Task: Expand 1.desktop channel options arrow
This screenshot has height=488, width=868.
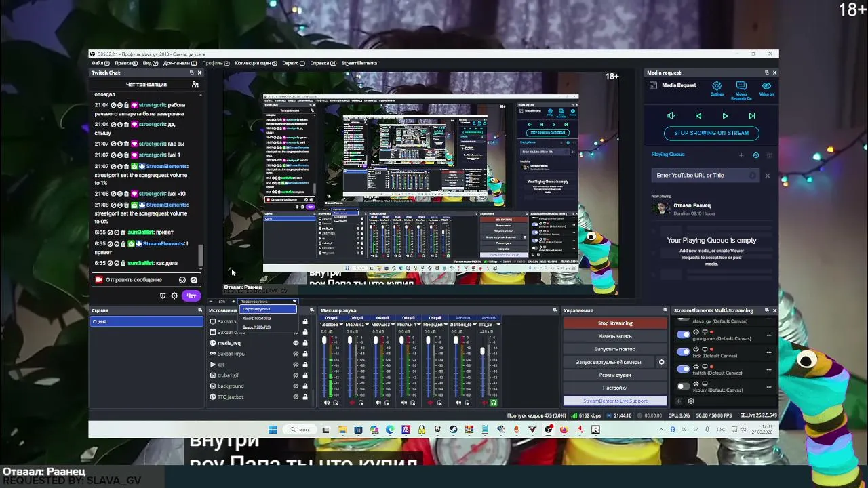Action: [x=341, y=325]
